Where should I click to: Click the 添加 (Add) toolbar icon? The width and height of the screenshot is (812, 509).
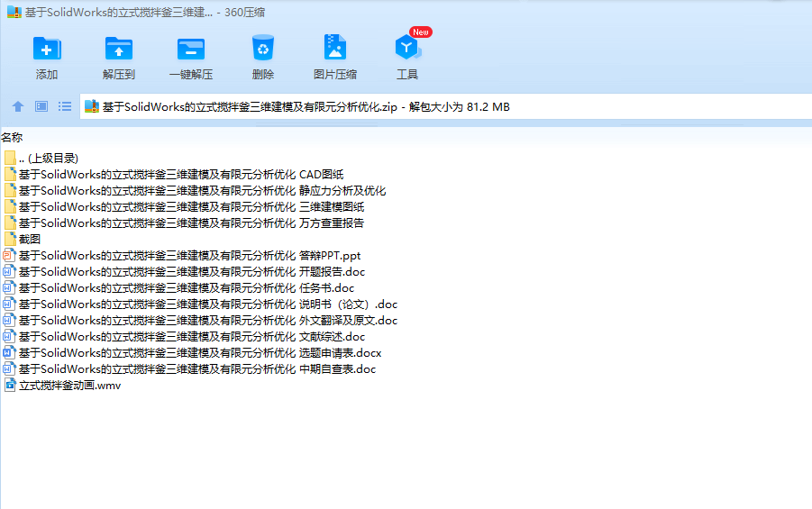[x=47, y=50]
